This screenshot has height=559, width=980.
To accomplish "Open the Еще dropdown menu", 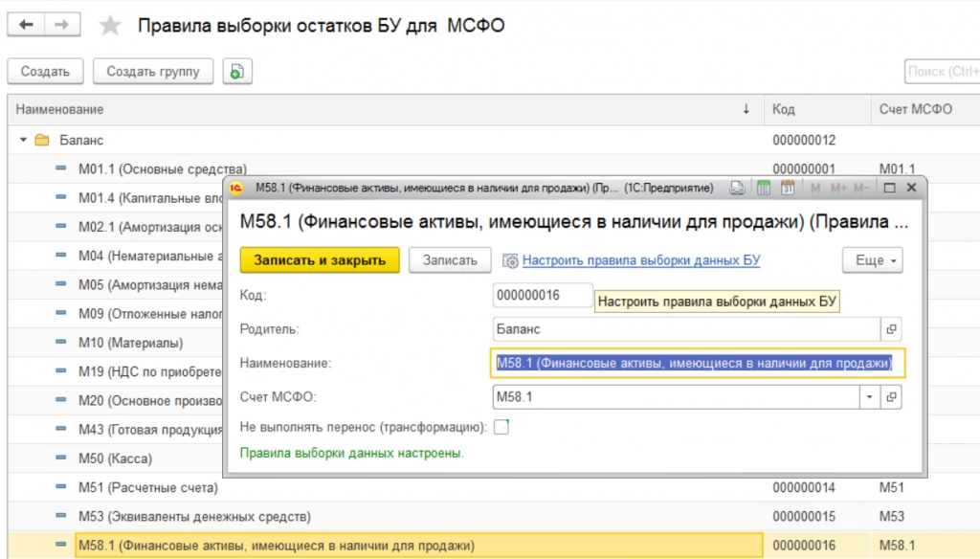I will tap(873, 260).
